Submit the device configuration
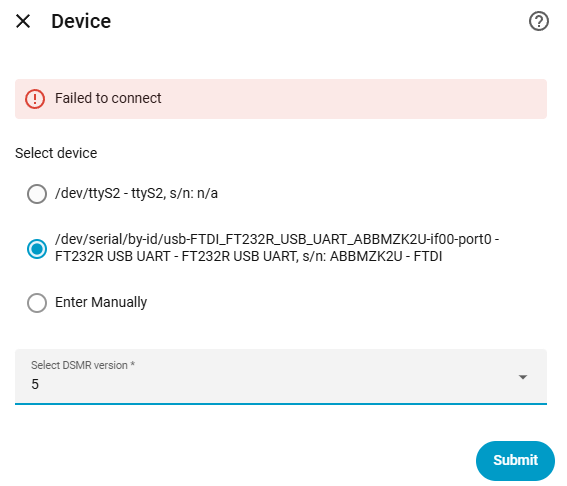The image size is (567, 486). 515,461
